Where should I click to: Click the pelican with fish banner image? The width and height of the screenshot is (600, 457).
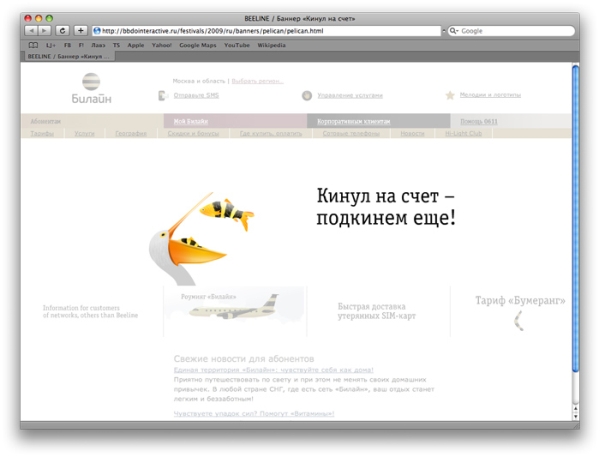point(201,238)
